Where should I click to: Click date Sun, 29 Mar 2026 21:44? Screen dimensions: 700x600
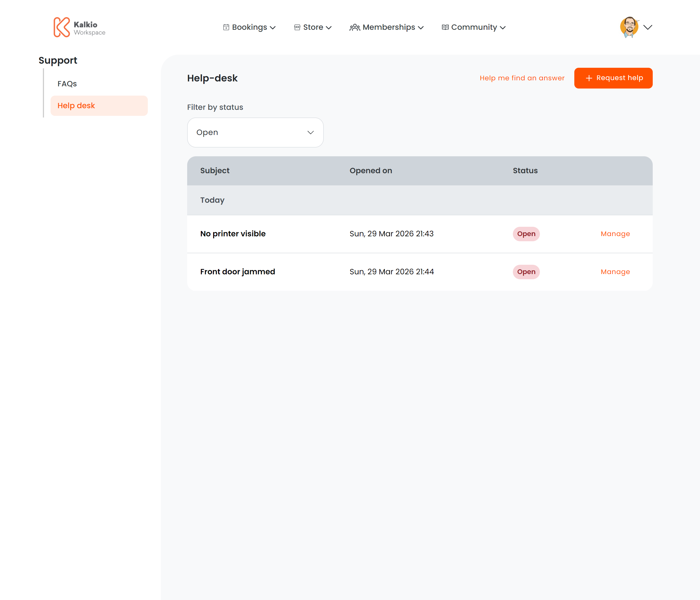click(x=392, y=272)
